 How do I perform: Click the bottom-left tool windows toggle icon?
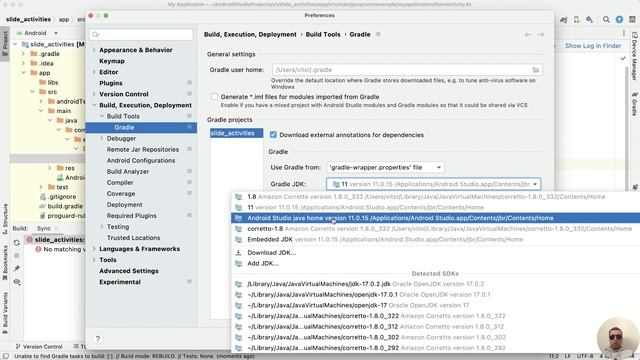(5, 356)
